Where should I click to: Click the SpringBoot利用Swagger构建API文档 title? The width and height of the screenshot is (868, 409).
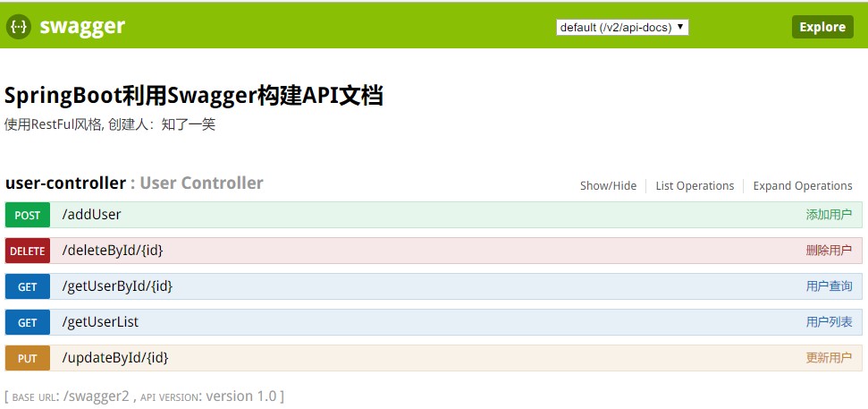click(x=194, y=97)
